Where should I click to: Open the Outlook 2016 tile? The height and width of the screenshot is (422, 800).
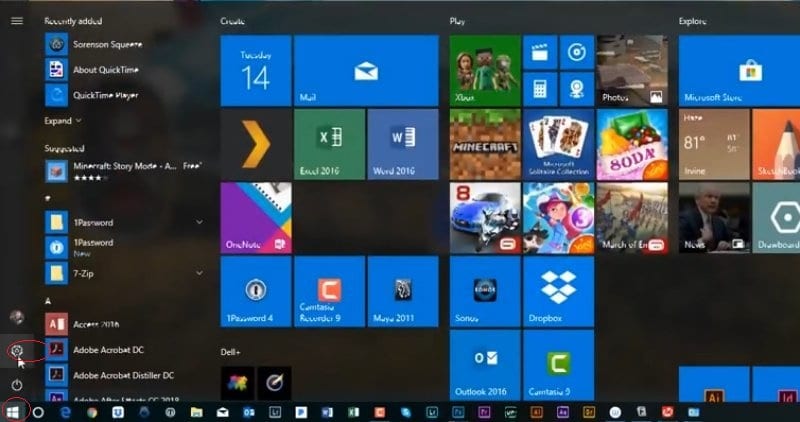484,364
